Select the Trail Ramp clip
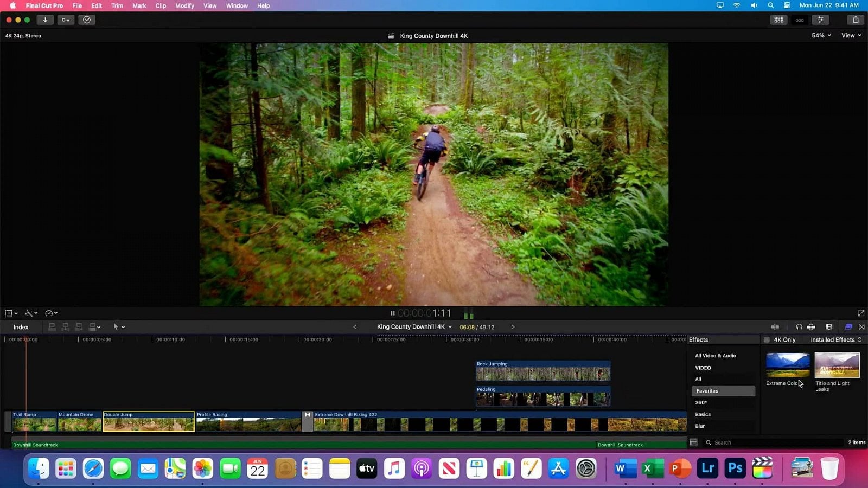The image size is (868, 488). tap(34, 421)
